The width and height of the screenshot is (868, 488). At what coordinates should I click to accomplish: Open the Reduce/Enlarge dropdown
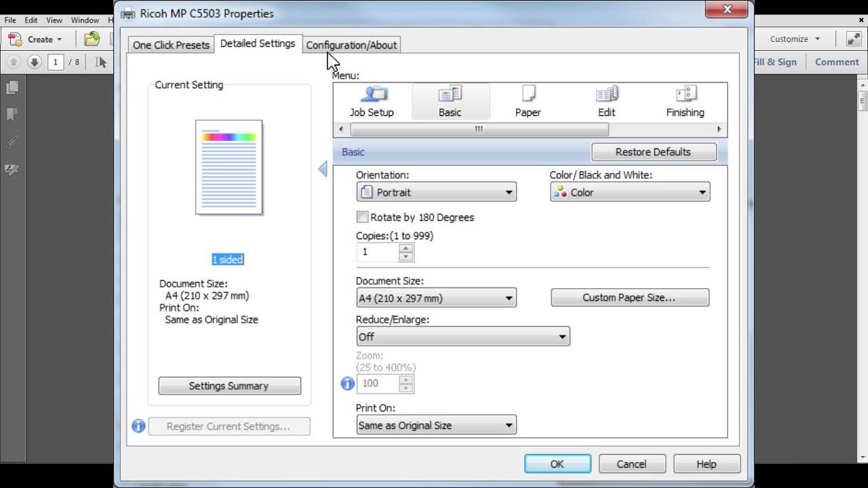pos(463,336)
